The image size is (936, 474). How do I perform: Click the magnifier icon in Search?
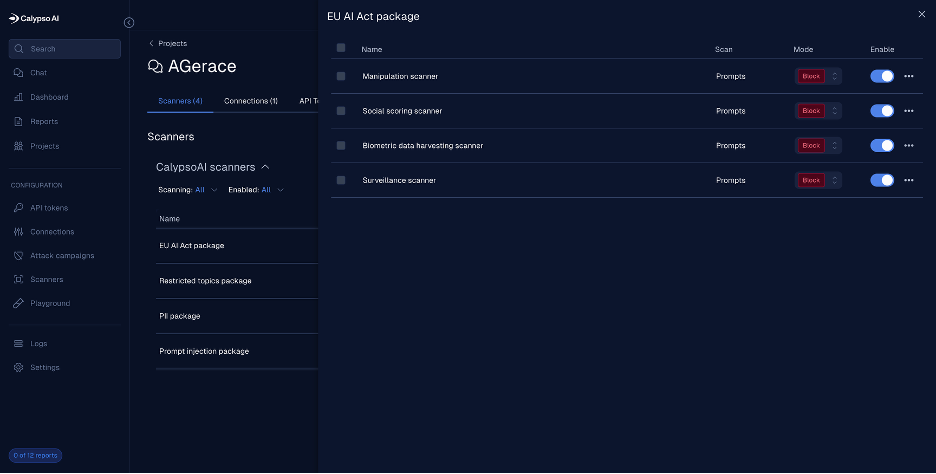pyautogui.click(x=19, y=49)
